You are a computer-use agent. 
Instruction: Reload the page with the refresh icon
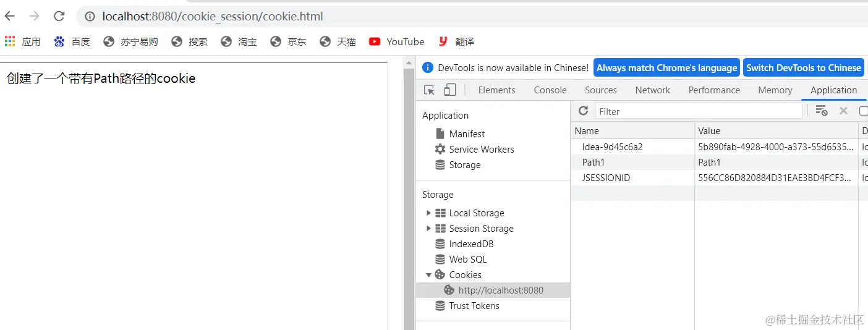(59, 16)
